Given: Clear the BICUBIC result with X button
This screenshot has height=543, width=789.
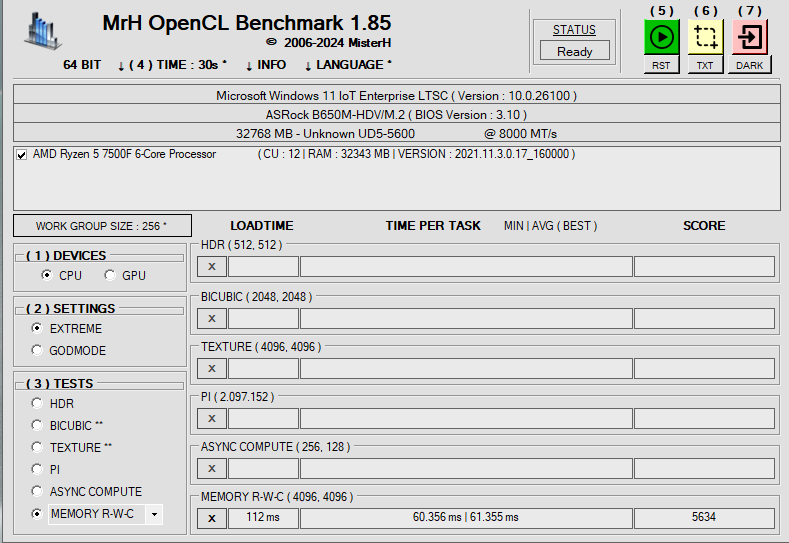Looking at the screenshot, I should [212, 319].
